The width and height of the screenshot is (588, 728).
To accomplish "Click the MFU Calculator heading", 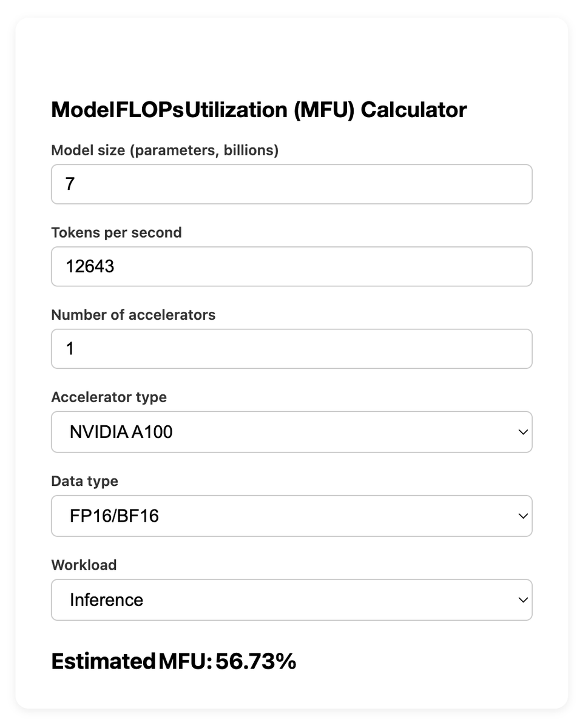I will 259,110.
